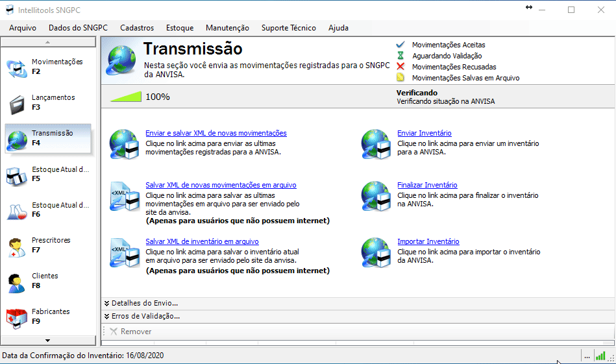Click the Movimentações Aceitas checkmark icon
616x364 pixels.
click(x=400, y=44)
